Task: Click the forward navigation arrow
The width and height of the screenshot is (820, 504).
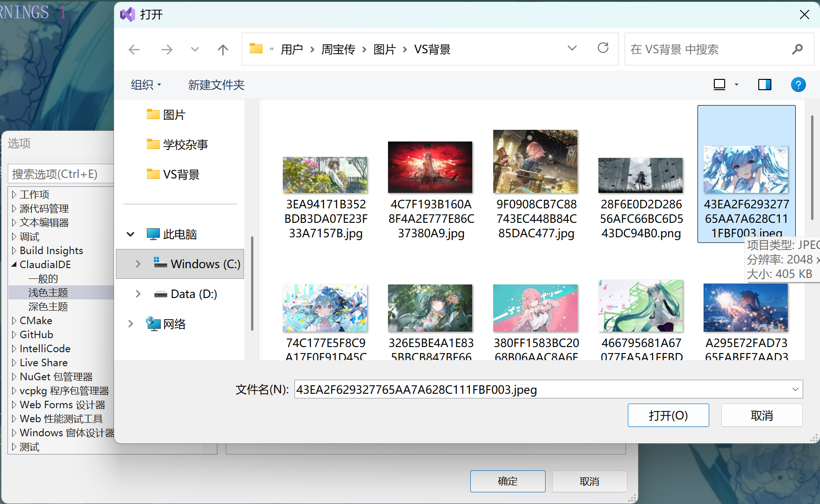Action: tap(166, 50)
